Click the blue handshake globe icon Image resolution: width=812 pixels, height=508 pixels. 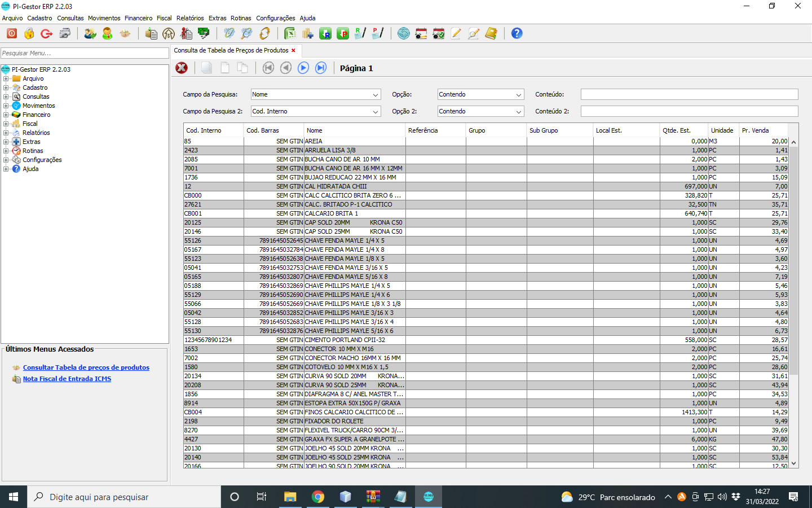[x=403, y=33]
